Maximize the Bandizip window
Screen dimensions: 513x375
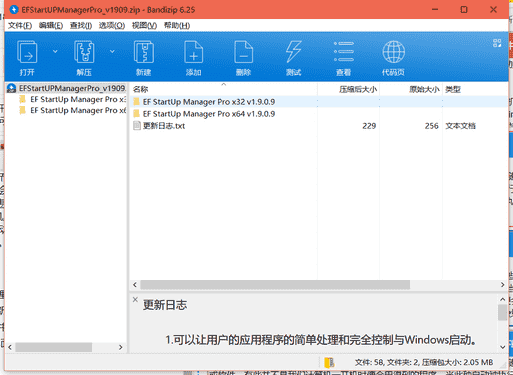pos(464,10)
